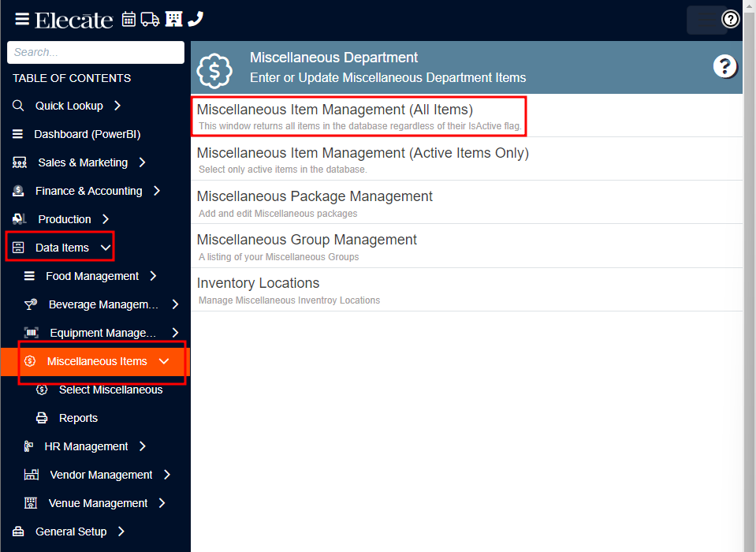Expand HR Management chevron
756x552 pixels.
click(142, 446)
